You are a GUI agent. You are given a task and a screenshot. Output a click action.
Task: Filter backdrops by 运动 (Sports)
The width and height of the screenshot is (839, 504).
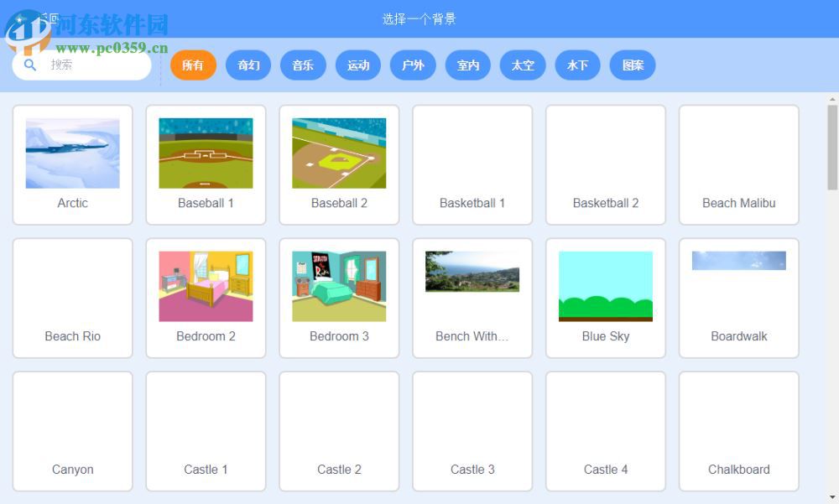(358, 65)
